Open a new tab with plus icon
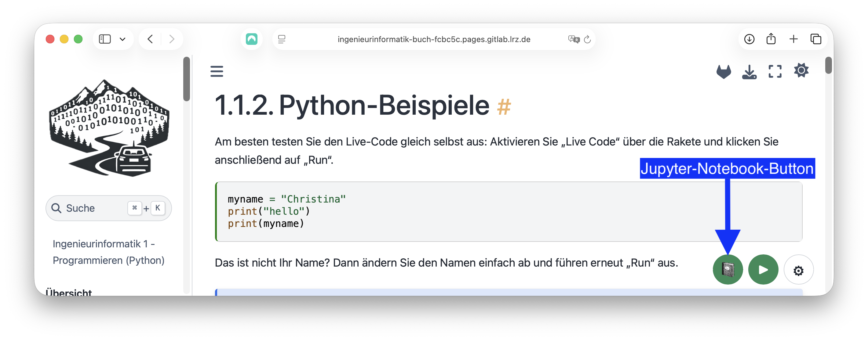The height and width of the screenshot is (341, 868). click(x=793, y=39)
